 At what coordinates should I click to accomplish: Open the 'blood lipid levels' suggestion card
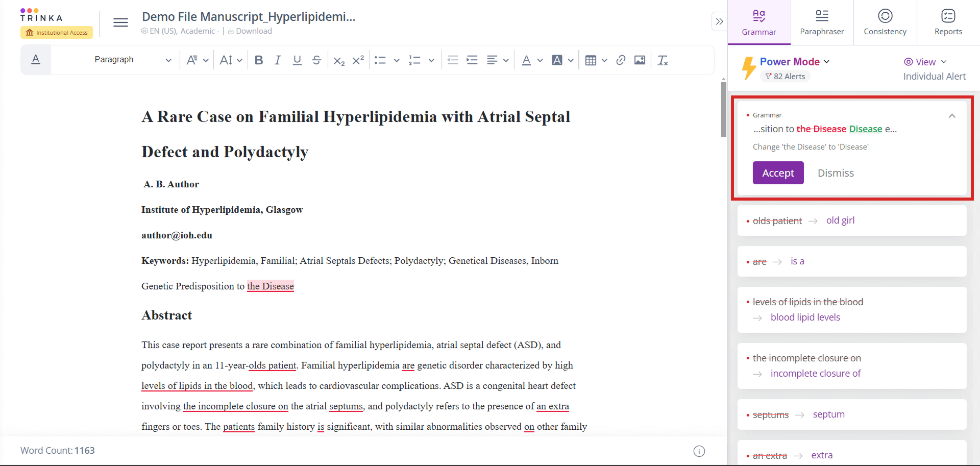coord(852,310)
